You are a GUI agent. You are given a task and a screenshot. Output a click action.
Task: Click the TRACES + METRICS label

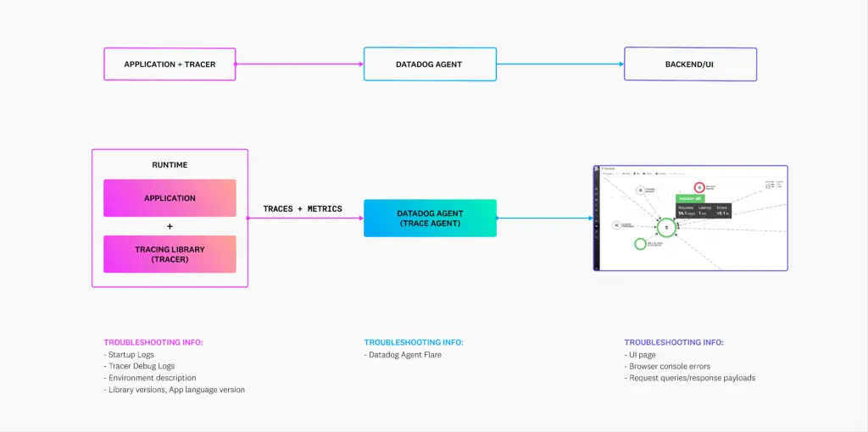point(303,209)
